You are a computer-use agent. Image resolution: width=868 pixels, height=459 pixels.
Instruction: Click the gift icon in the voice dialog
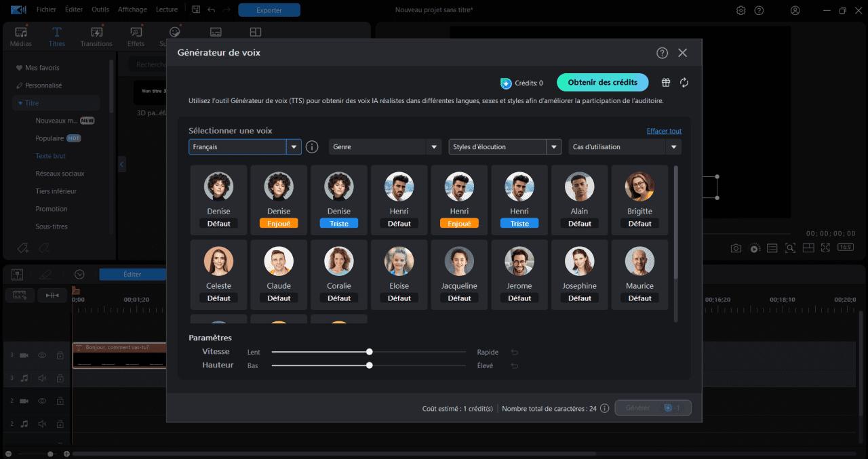coord(665,82)
